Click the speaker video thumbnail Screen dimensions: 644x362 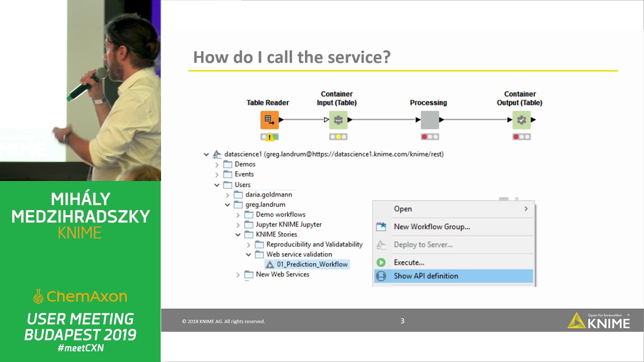tap(80, 90)
